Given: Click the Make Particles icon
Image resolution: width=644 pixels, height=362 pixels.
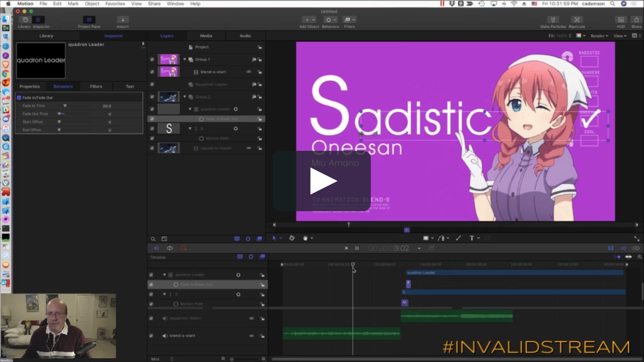Looking at the screenshot, I should coord(552,20).
